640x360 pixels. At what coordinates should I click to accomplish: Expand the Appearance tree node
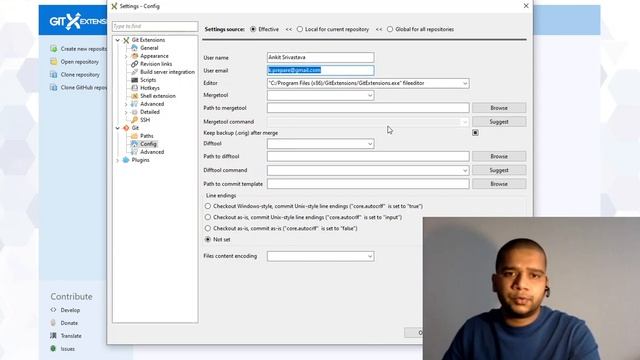click(126, 56)
